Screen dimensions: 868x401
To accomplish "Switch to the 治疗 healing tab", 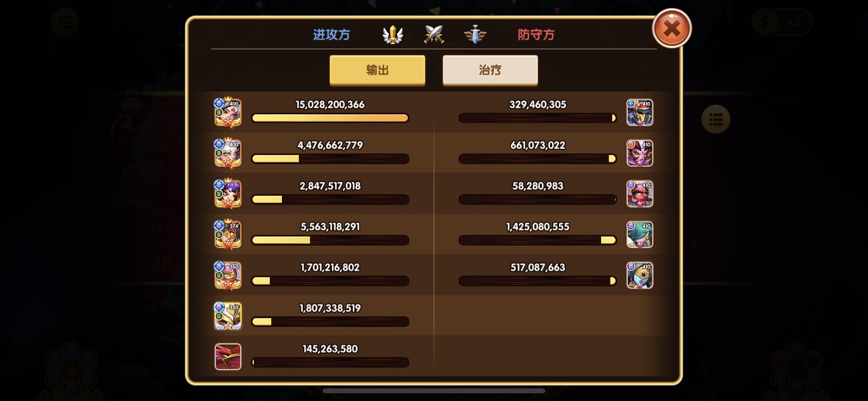I will coord(490,70).
